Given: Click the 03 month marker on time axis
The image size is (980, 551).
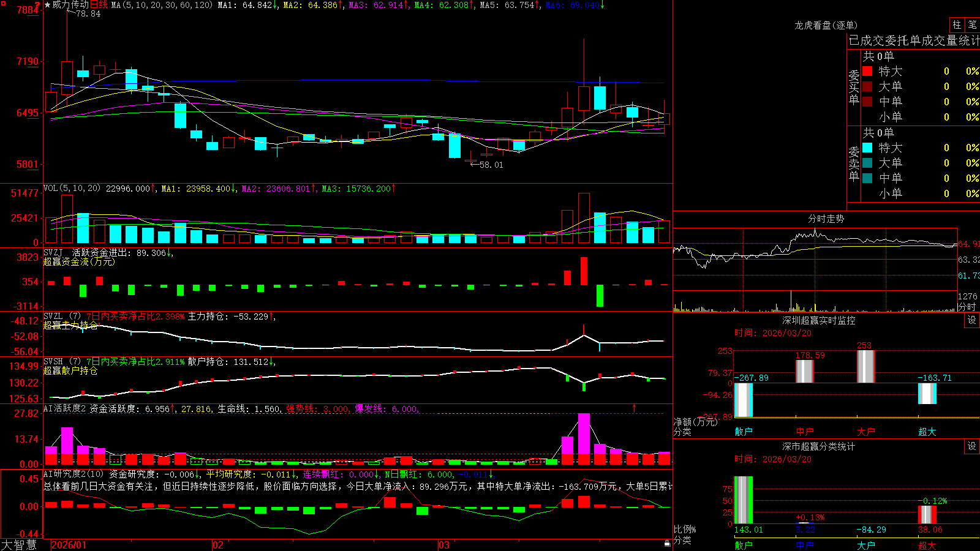Looking at the screenshot, I should click(444, 545).
